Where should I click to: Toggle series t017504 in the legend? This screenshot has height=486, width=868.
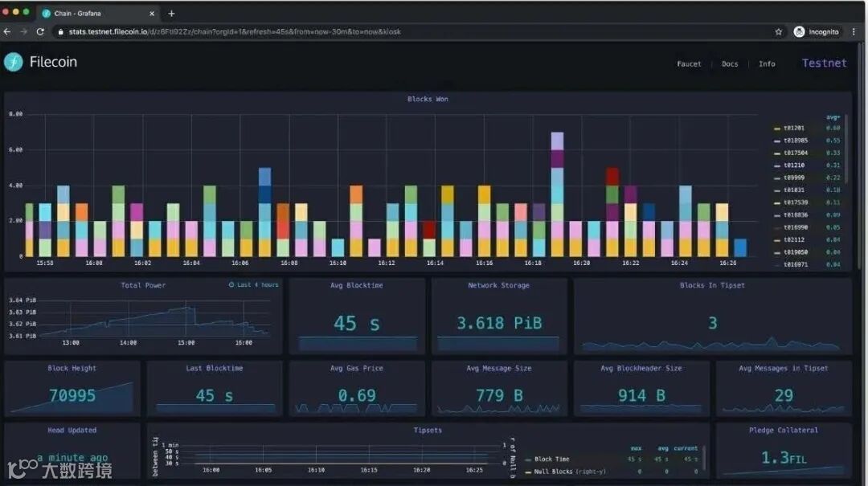pyautogui.click(x=796, y=153)
